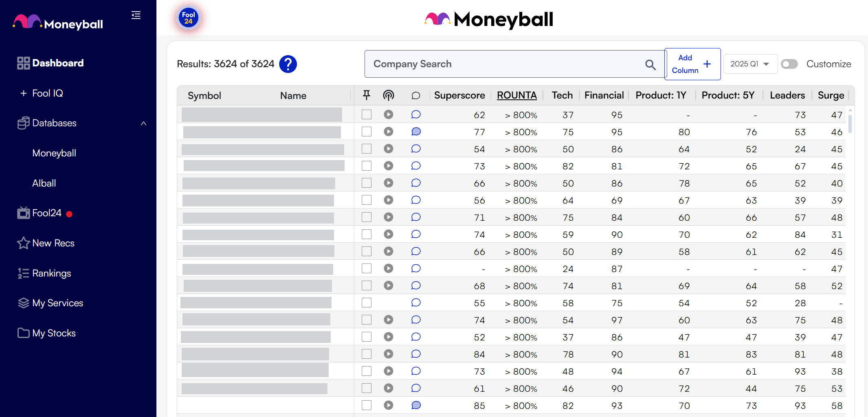Open comment bubble in the second row

(416, 132)
